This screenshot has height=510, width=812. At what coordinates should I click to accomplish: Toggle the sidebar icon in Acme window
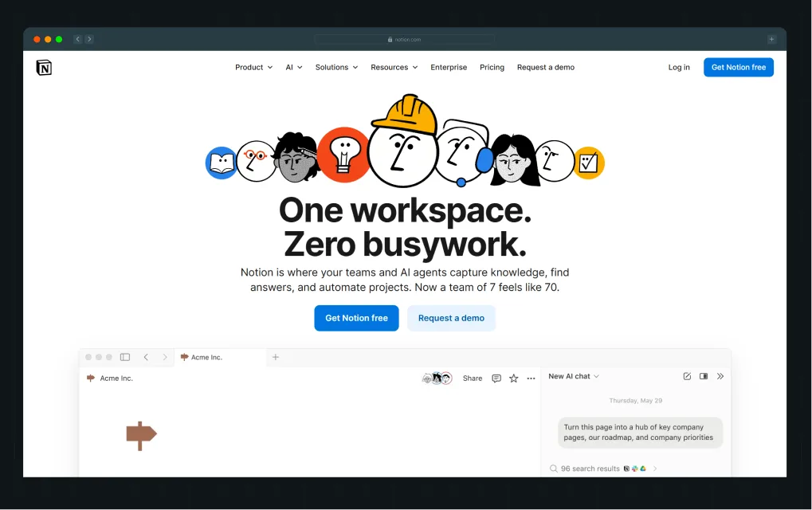(125, 357)
